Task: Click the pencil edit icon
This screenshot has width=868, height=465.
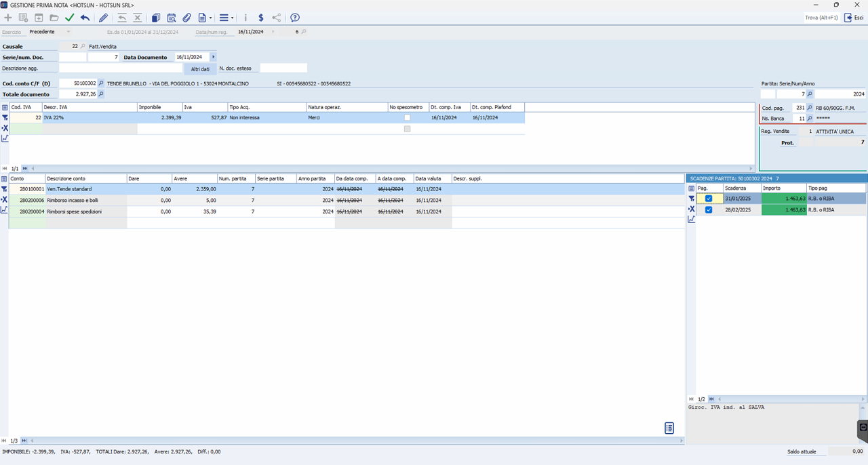Action: 103,18
